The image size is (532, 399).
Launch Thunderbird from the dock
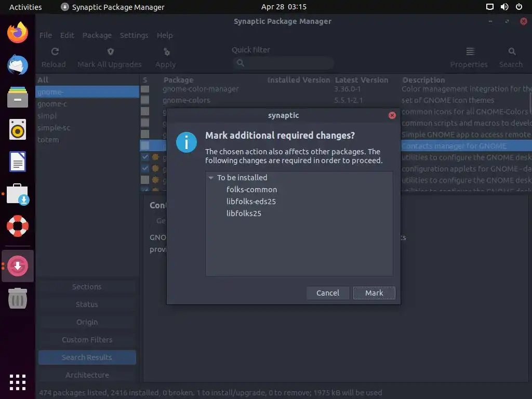(x=18, y=65)
